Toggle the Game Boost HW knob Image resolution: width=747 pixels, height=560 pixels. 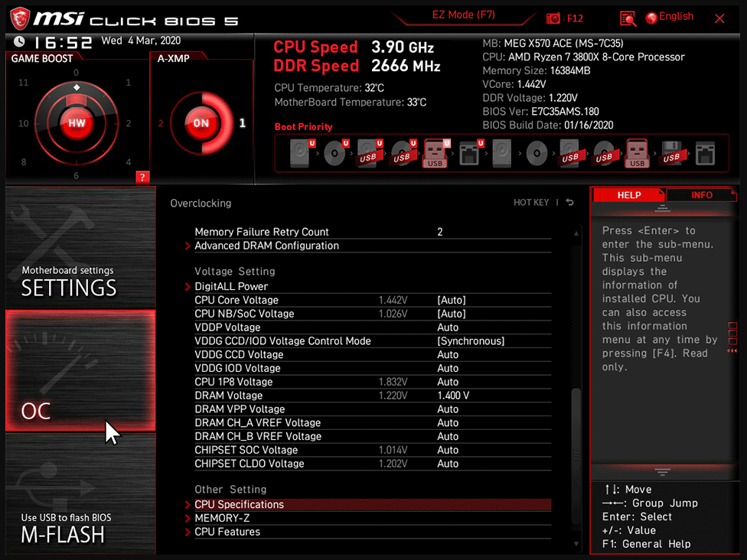77,122
